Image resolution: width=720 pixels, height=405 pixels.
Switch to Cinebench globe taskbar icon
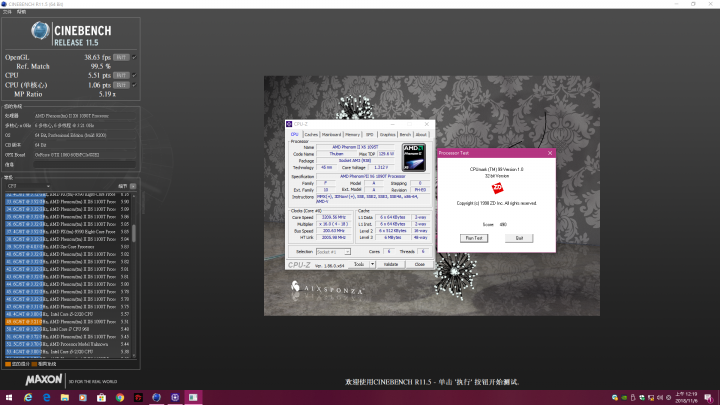[x=157, y=398]
